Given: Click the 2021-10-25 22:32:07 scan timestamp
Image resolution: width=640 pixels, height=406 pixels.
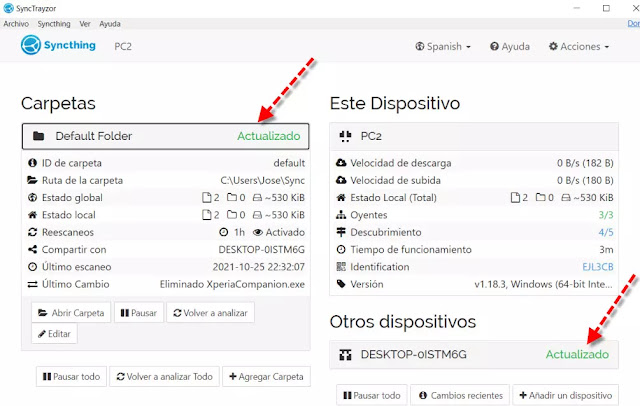Looking at the screenshot, I should pyautogui.click(x=259, y=267).
